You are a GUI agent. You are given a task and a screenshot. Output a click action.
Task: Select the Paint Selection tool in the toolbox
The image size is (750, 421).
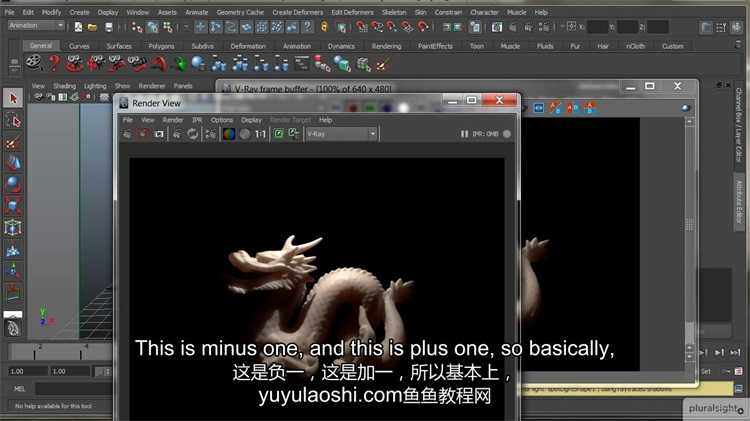pos(13,142)
